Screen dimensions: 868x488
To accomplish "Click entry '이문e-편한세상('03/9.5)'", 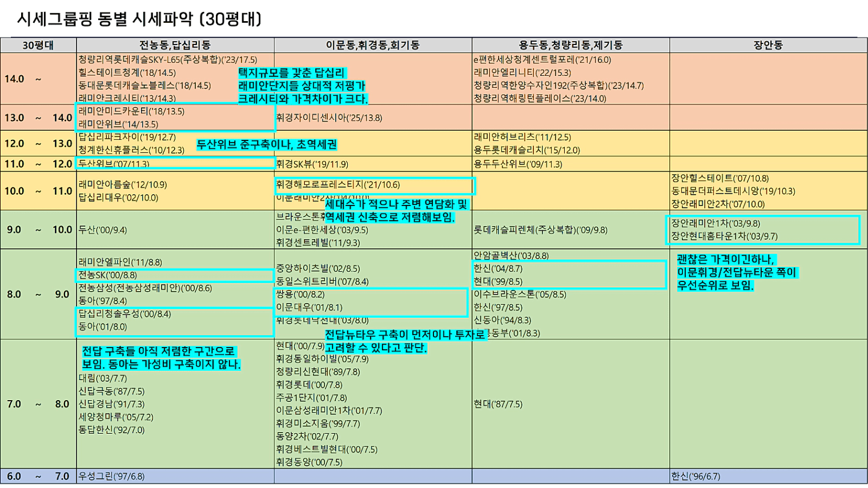I will point(322,229).
